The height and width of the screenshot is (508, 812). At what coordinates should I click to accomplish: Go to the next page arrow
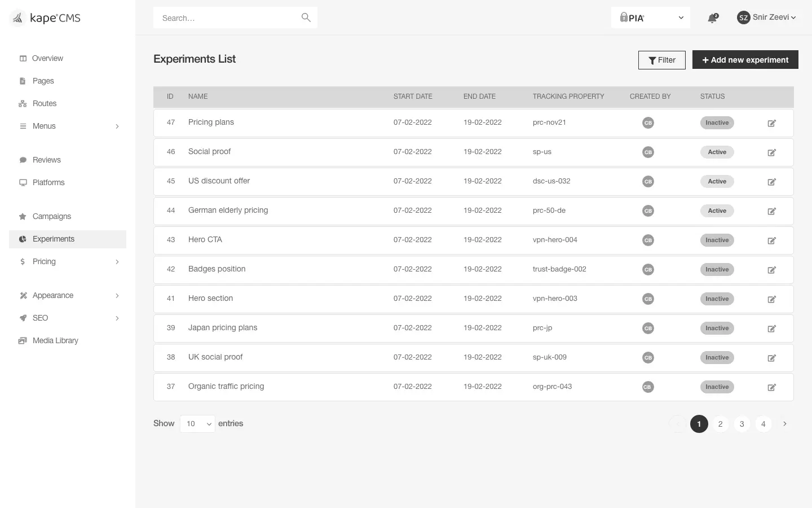(x=784, y=424)
